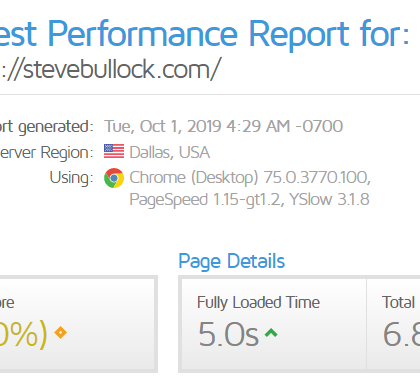This screenshot has width=420, height=387.
Task: Click the Dallas, USA region text
Action: pyautogui.click(x=169, y=152)
